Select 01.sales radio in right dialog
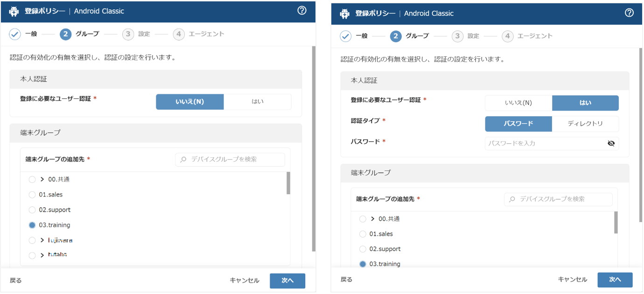Screen dimensions: 644x294 point(363,234)
